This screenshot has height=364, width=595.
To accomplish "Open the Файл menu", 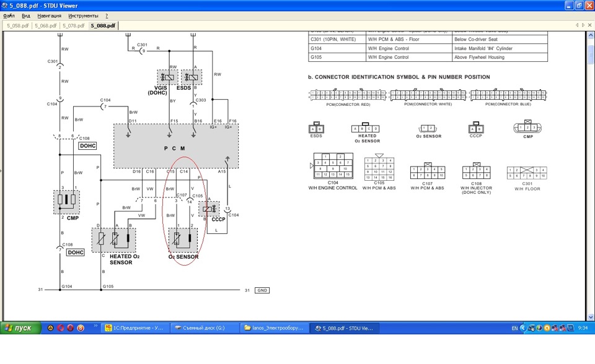I will [9, 16].
